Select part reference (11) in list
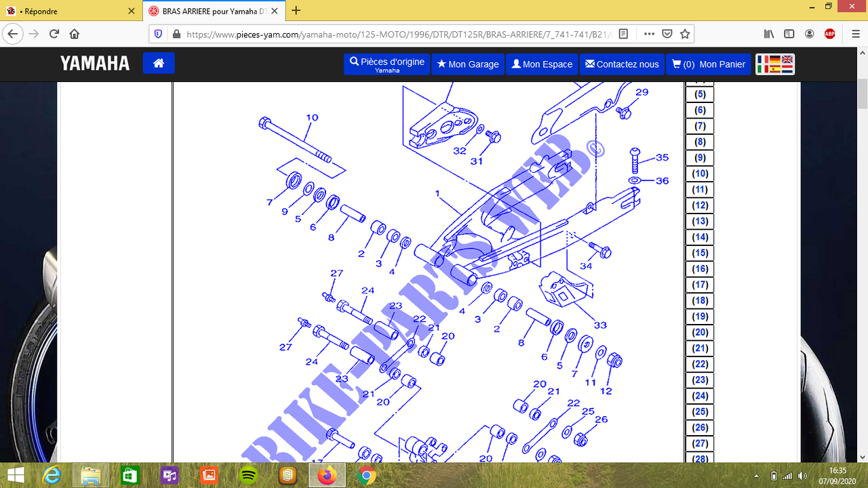Viewport: 868px width, 488px height. pos(700,190)
